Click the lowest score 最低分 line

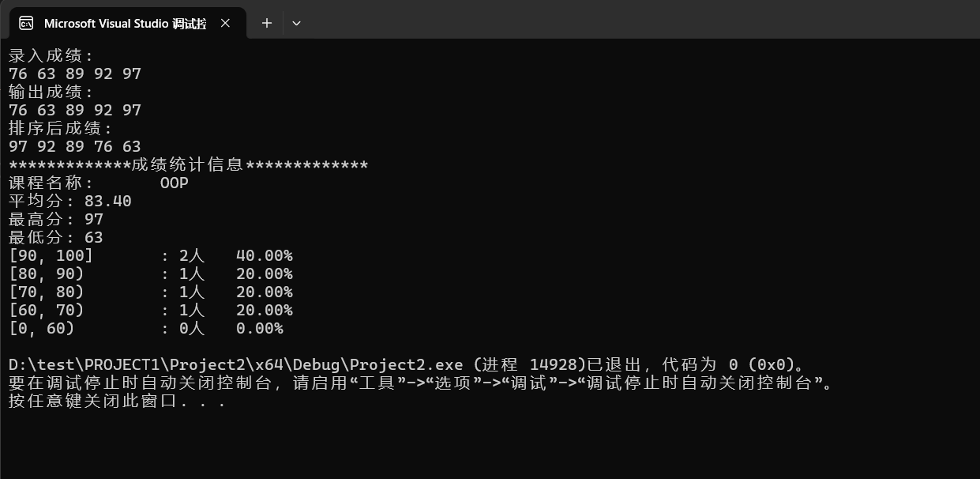(56, 238)
